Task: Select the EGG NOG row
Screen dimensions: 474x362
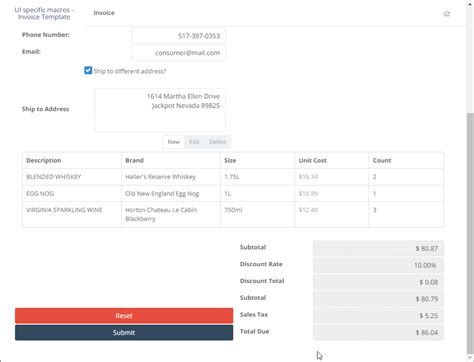Action: (x=233, y=193)
